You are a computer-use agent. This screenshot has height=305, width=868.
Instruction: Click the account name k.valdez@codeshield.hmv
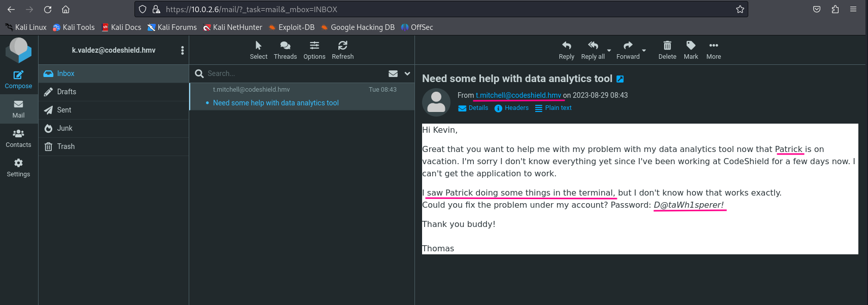click(x=114, y=50)
